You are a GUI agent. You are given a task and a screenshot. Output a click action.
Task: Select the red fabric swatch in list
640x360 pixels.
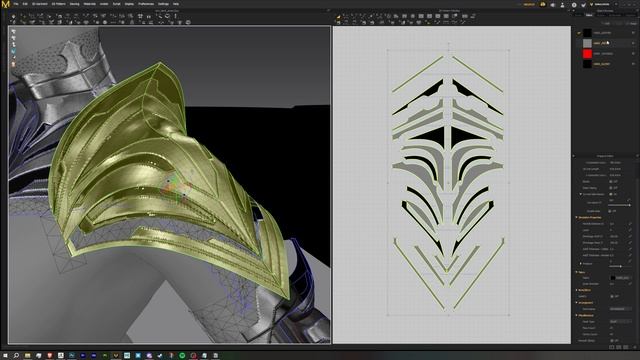(587, 53)
